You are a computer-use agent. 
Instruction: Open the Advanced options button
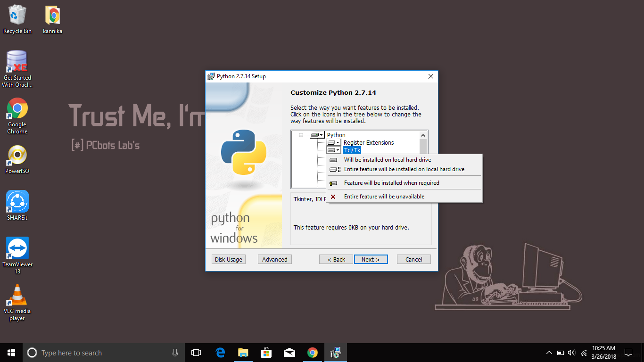click(275, 259)
